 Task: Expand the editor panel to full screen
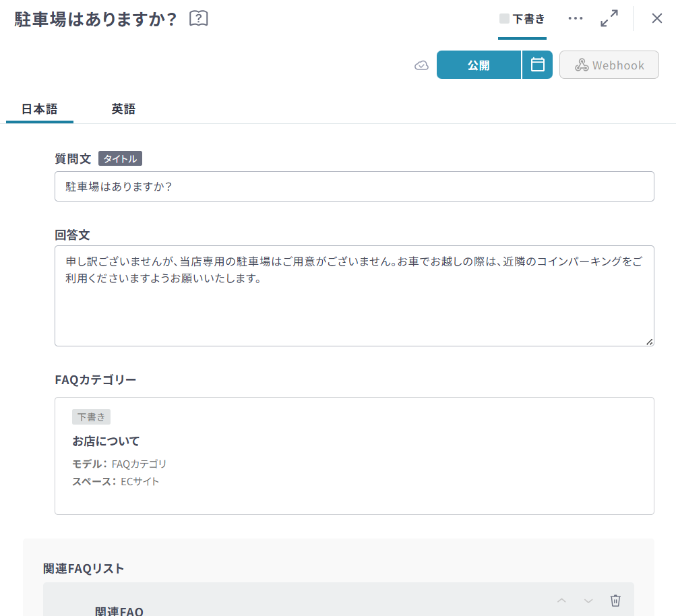(609, 19)
